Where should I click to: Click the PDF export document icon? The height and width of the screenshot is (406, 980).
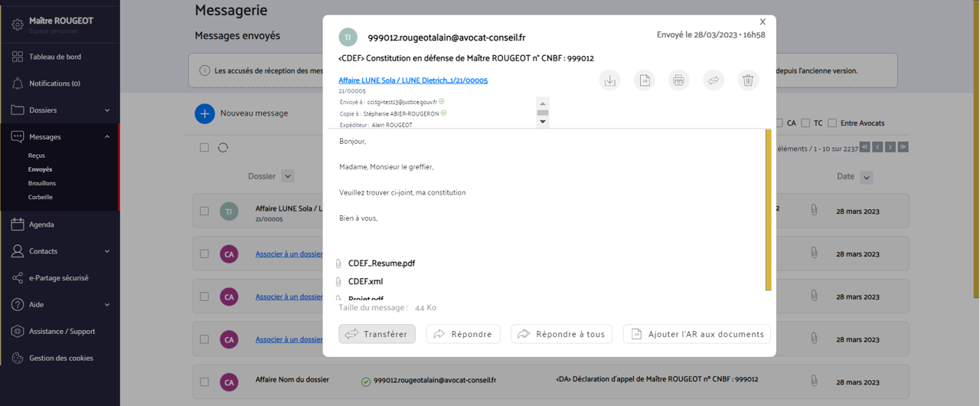point(645,80)
